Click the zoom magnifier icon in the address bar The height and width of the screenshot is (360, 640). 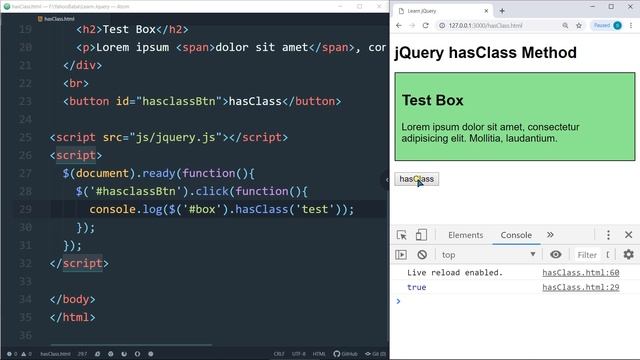click(x=565, y=25)
